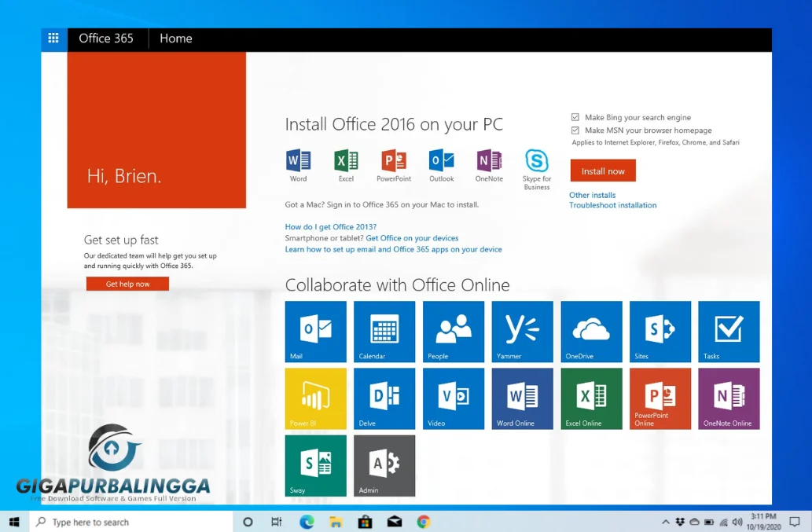812x532 pixels.
Task: Click the Office 365 label
Action: click(x=106, y=39)
